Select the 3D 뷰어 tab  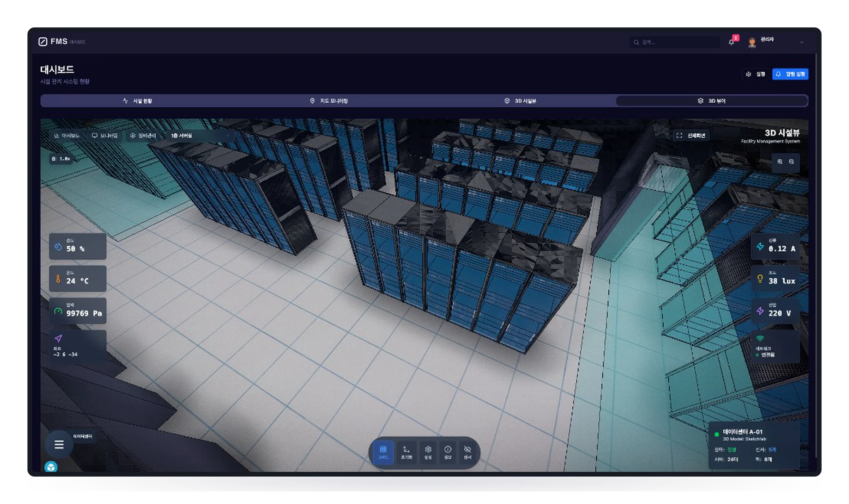point(711,101)
